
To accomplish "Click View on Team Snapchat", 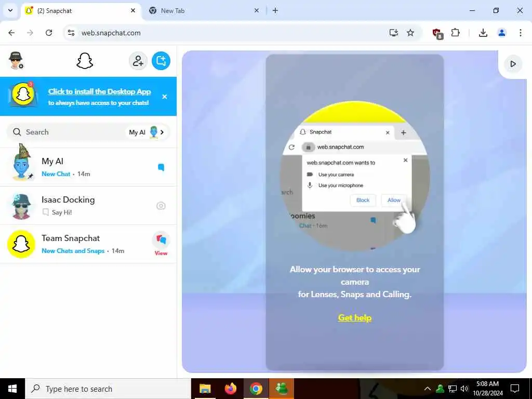I will 161,244.
